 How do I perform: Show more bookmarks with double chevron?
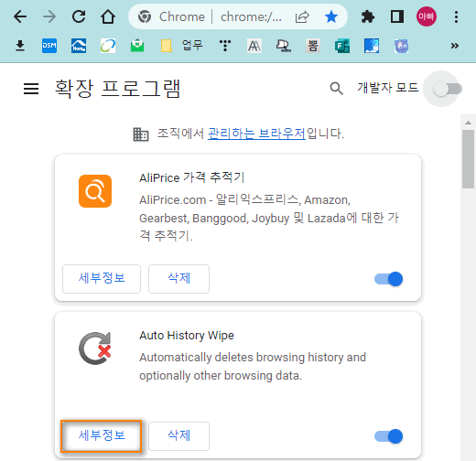455,46
